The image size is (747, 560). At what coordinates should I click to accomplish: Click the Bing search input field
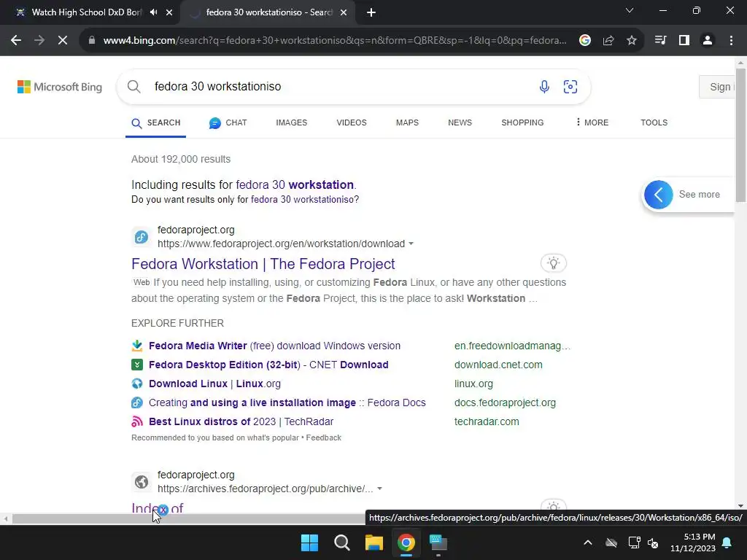[x=338, y=87]
